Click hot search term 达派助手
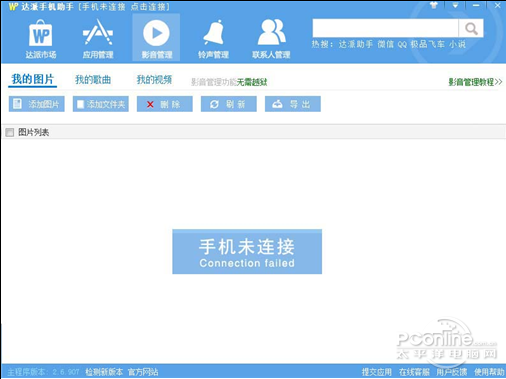The image size is (506, 379). (x=356, y=44)
